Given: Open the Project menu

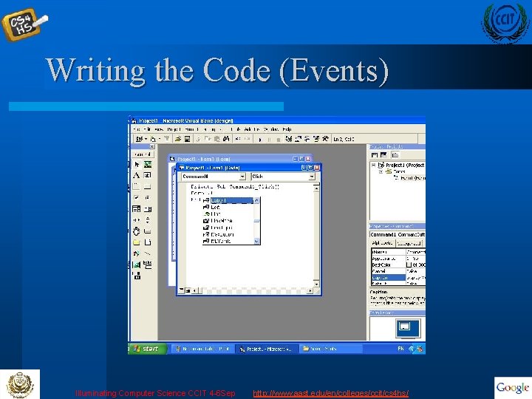Looking at the screenshot, I should point(174,129).
